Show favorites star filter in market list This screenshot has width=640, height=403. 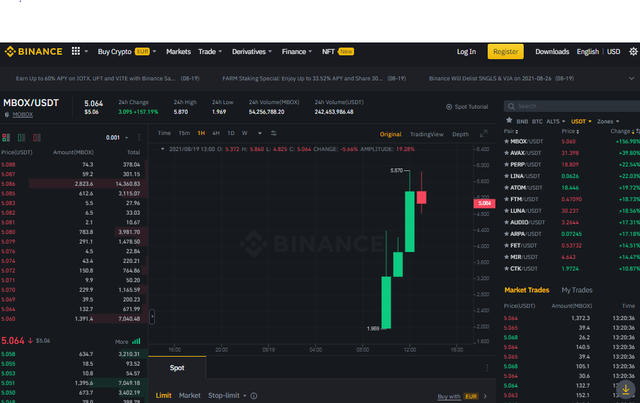click(509, 120)
